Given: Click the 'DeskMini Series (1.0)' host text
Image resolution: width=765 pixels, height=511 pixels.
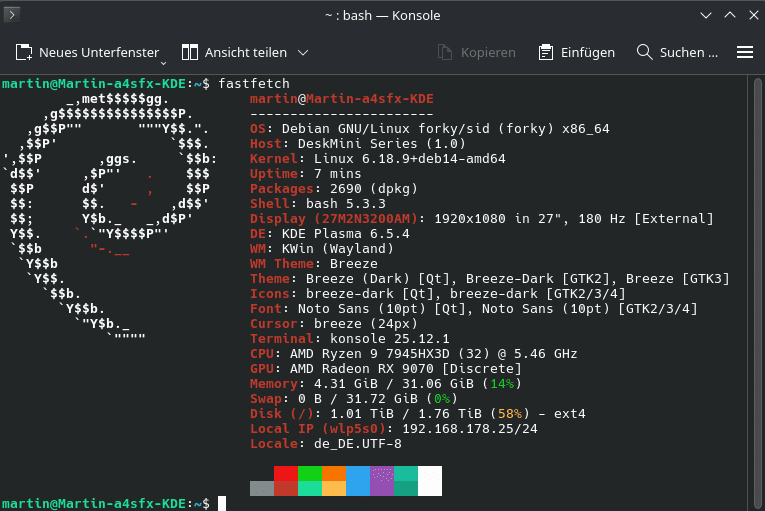Looking at the screenshot, I should click(x=382, y=143).
